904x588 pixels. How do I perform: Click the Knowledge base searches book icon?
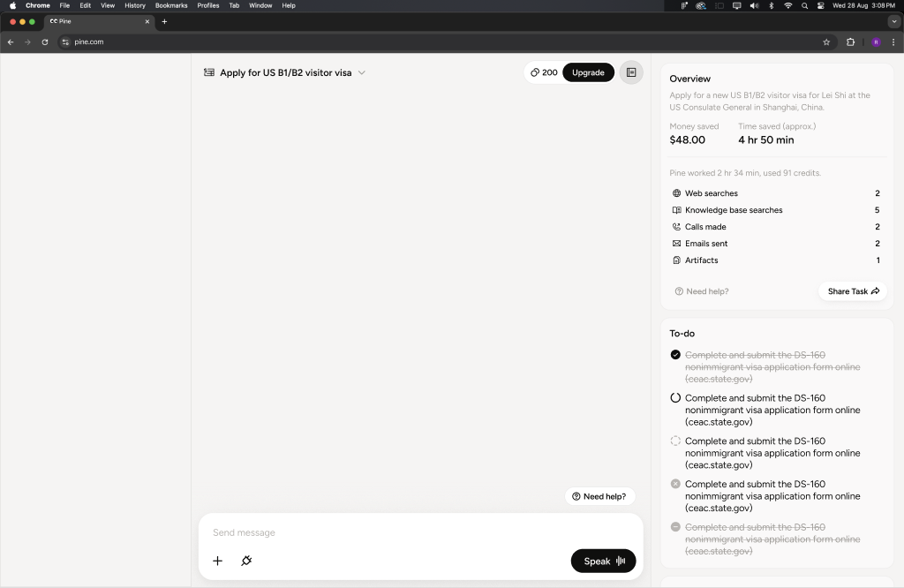pos(677,210)
